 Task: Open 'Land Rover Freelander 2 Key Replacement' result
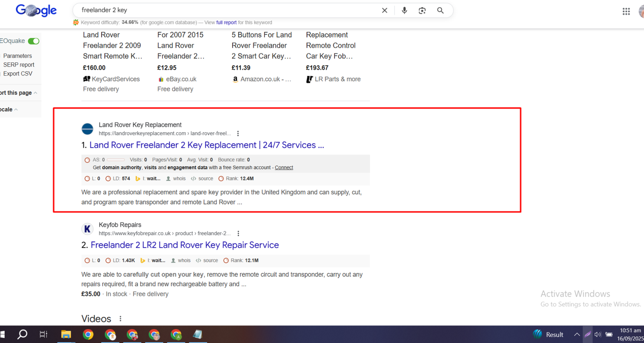206,145
